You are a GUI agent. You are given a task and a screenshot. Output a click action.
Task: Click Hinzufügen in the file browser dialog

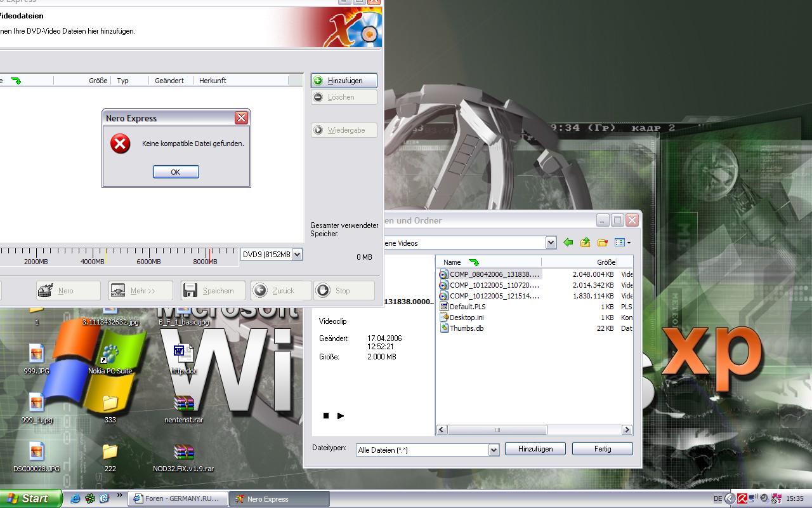535,449
